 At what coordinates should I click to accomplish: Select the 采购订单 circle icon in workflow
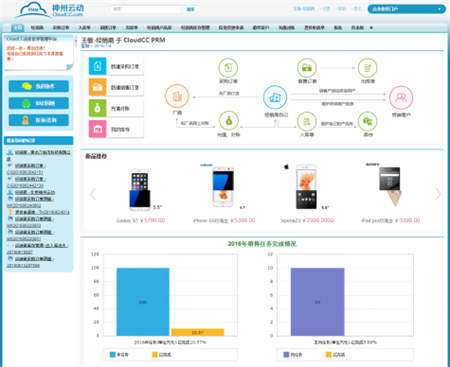228,68
